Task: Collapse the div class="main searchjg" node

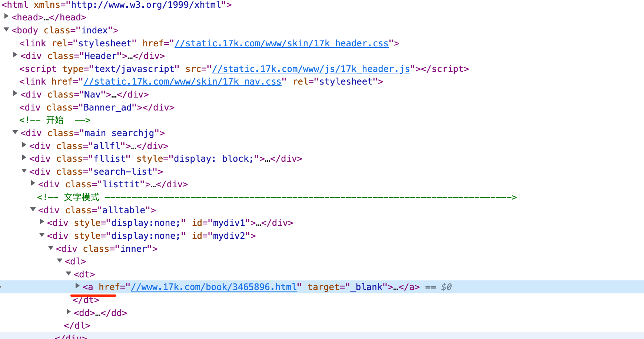Action: (15, 132)
